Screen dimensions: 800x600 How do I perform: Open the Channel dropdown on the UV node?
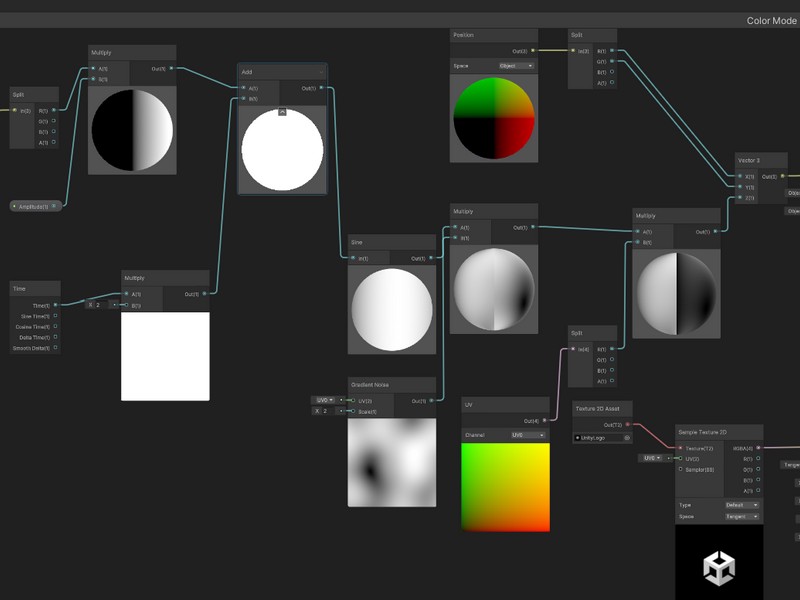(x=528, y=435)
